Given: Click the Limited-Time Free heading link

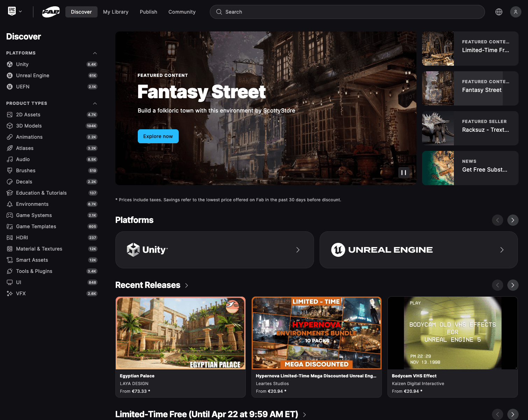Looking at the screenshot, I should click(x=207, y=414).
